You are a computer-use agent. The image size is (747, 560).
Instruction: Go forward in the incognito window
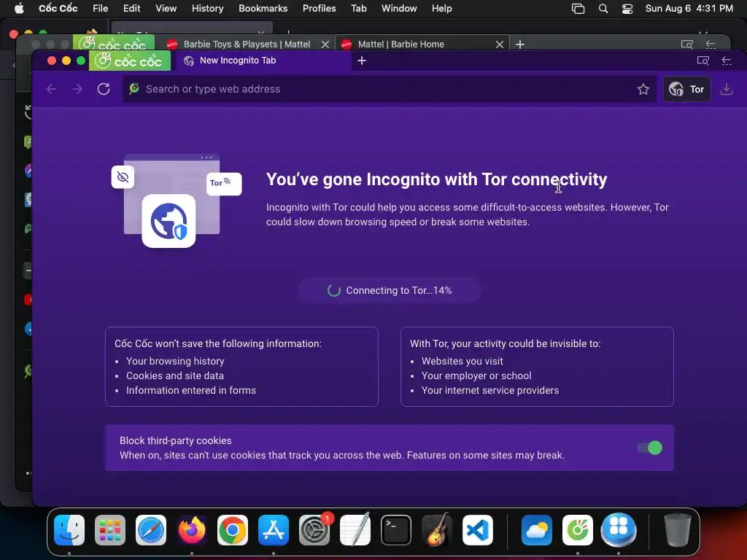pyautogui.click(x=77, y=89)
